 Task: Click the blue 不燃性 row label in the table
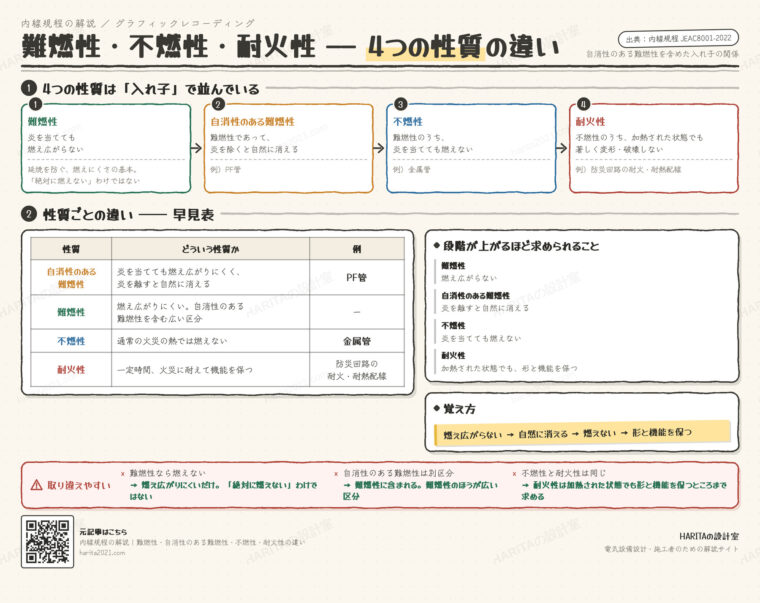tap(71, 341)
